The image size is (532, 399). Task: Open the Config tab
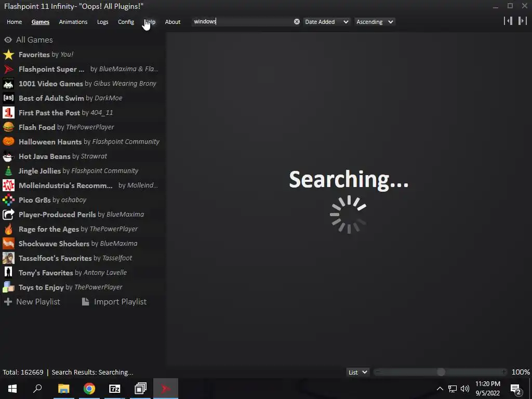(126, 22)
